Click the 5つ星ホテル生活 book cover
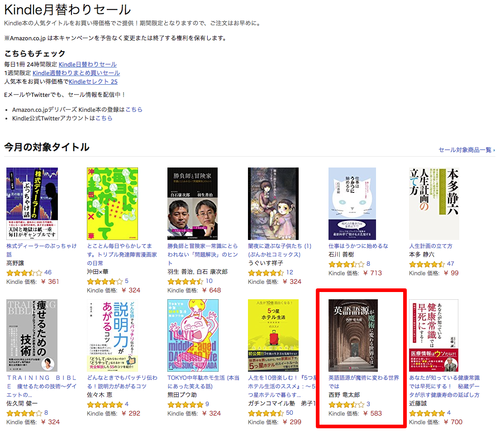 273,335
